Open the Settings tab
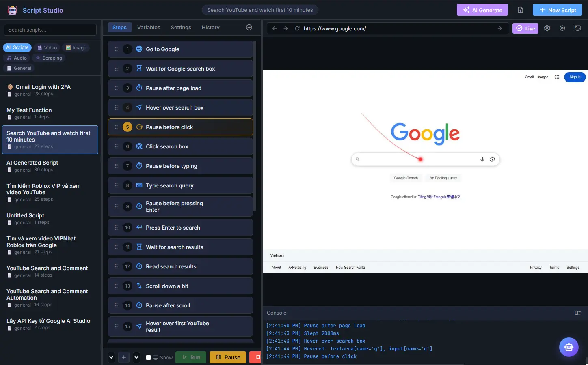The width and height of the screenshot is (588, 365). pyautogui.click(x=181, y=28)
